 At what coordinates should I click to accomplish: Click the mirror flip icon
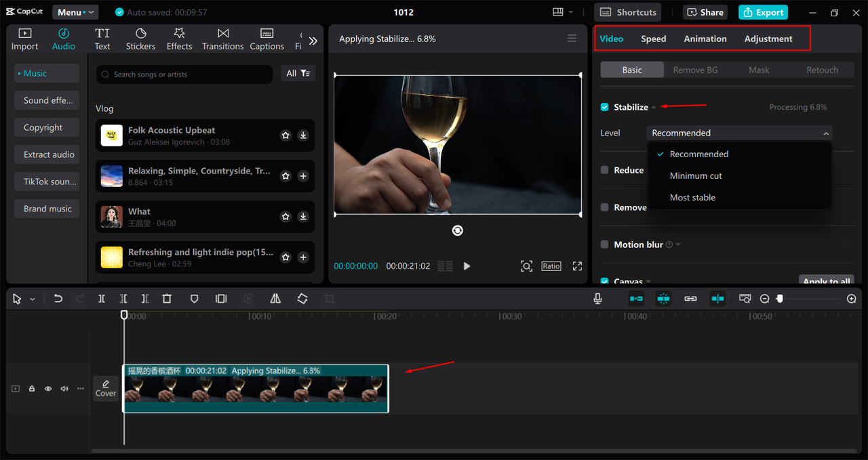tap(275, 299)
